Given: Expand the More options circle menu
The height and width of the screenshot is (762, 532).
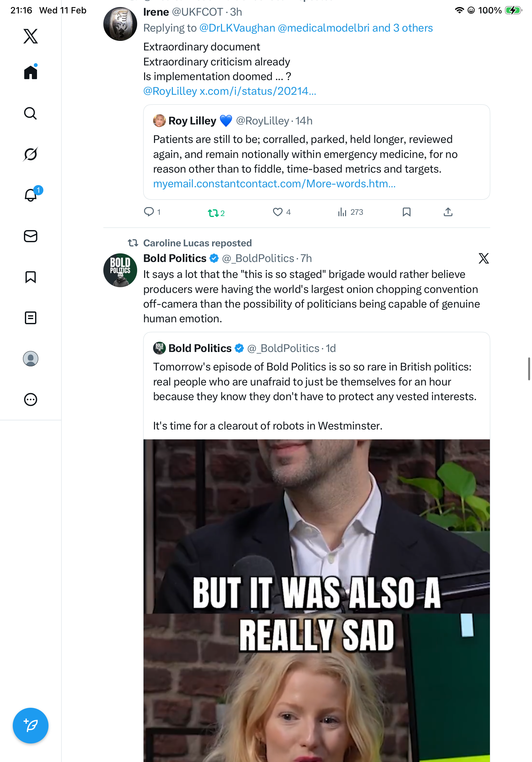Looking at the screenshot, I should (x=31, y=400).
